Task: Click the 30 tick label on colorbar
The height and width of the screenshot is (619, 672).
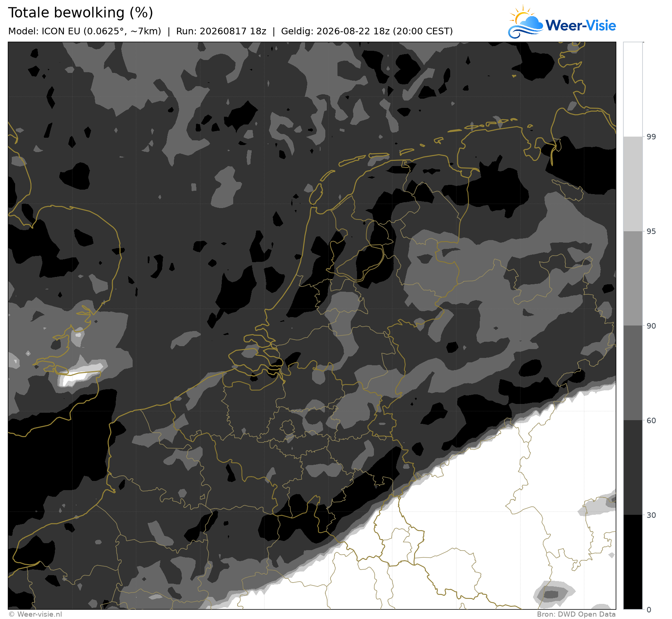Action: point(651,515)
